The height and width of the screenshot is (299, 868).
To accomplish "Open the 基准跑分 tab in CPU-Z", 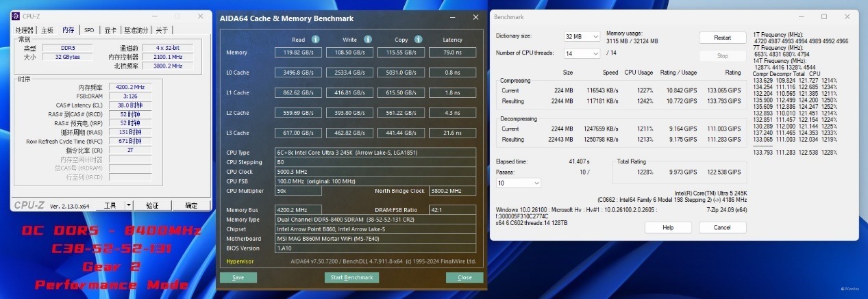I will [136, 30].
